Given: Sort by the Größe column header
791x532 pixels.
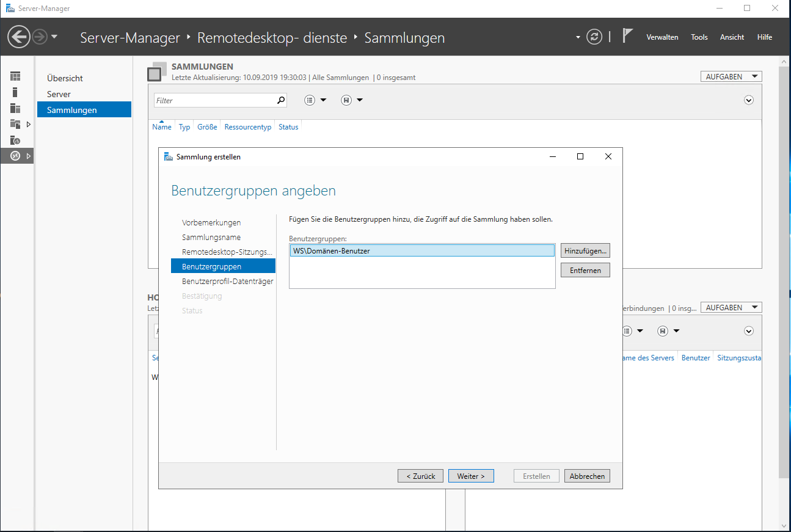Looking at the screenshot, I should coord(208,127).
